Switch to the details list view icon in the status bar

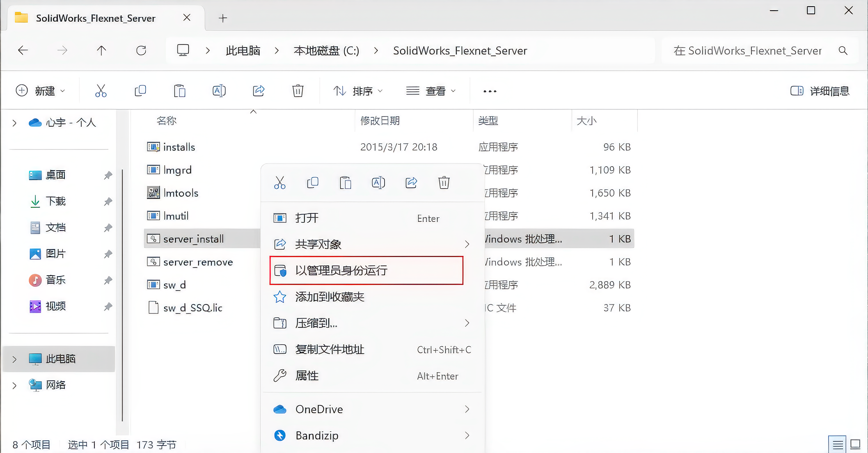tap(837, 444)
